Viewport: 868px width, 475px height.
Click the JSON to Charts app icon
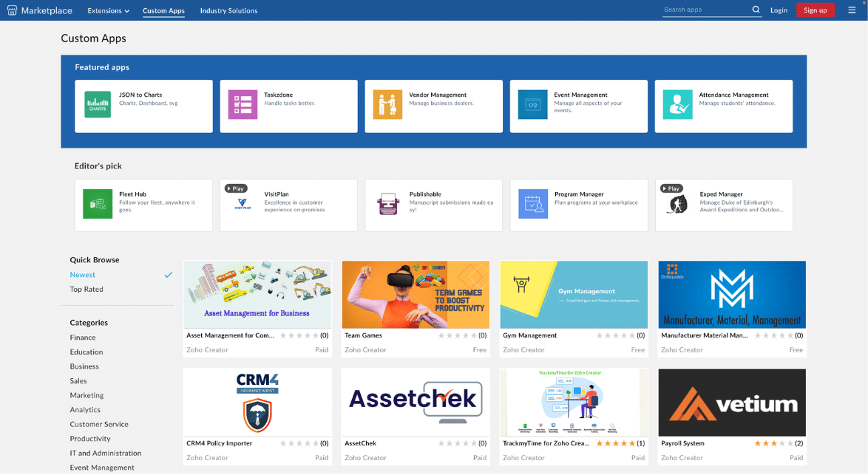(x=98, y=105)
